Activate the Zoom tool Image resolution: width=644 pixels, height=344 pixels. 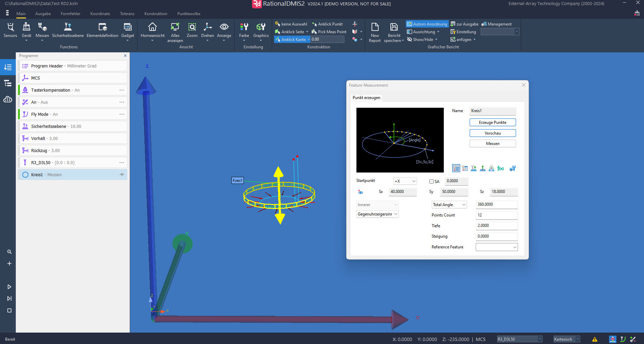[x=192, y=30]
